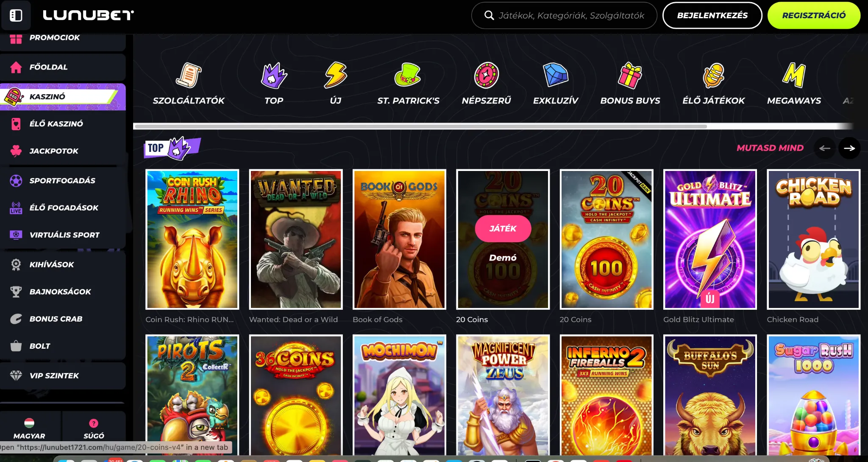The height and width of the screenshot is (462, 868).
Task: Toggle the sidebar collapse icon
Action: point(16,16)
